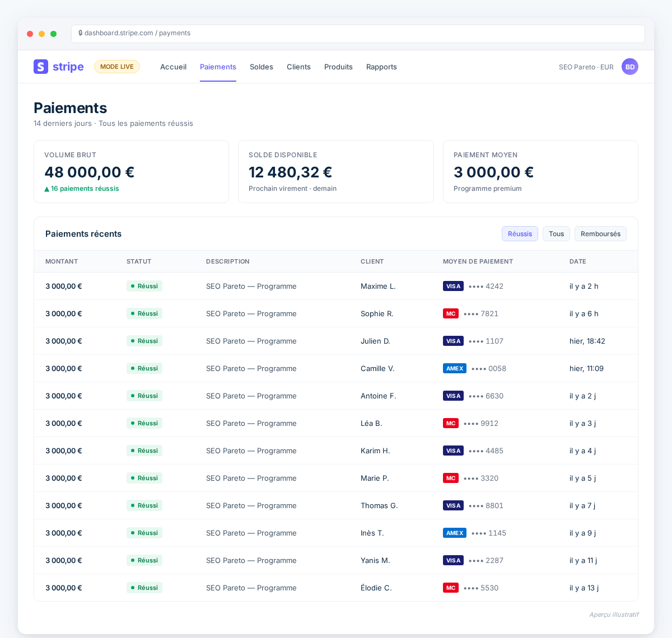This screenshot has width=672, height=638.
Task: Click the Volume brut card
Action: (x=131, y=171)
